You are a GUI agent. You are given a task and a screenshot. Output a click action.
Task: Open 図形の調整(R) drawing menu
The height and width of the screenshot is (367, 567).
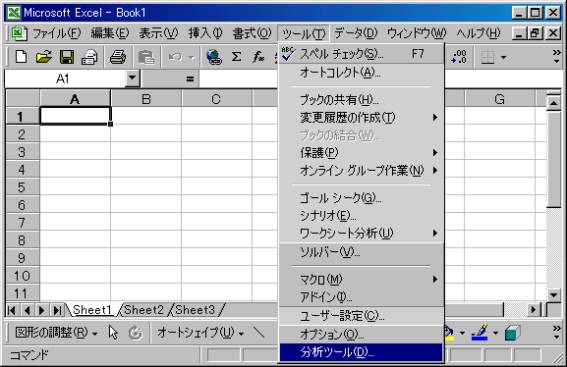[x=55, y=333]
